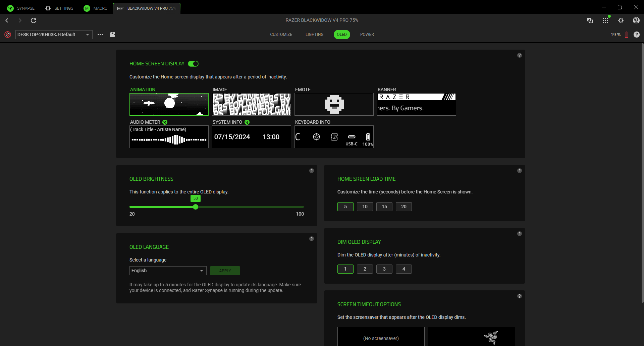Viewport: 644px width, 346px height.
Task: Choose the No screensaver option
Action: click(381, 337)
